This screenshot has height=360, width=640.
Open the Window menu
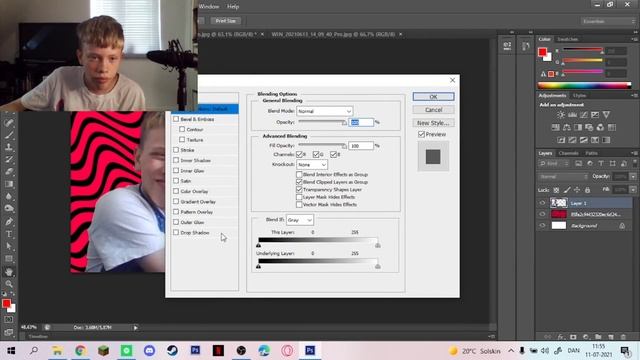(209, 7)
